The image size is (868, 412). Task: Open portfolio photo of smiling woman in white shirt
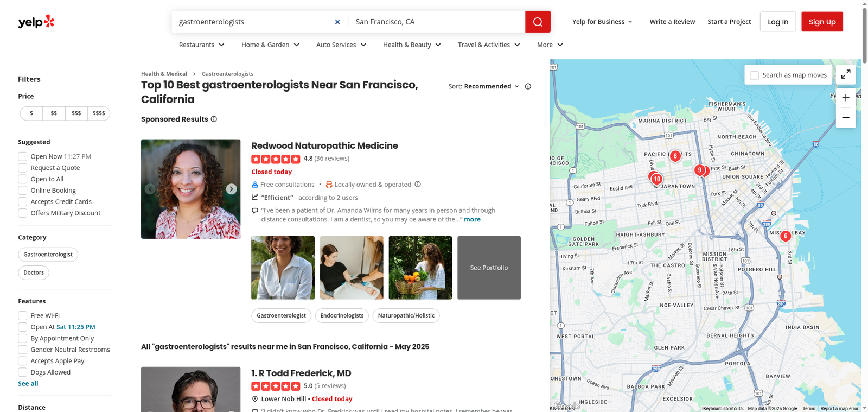click(x=283, y=268)
